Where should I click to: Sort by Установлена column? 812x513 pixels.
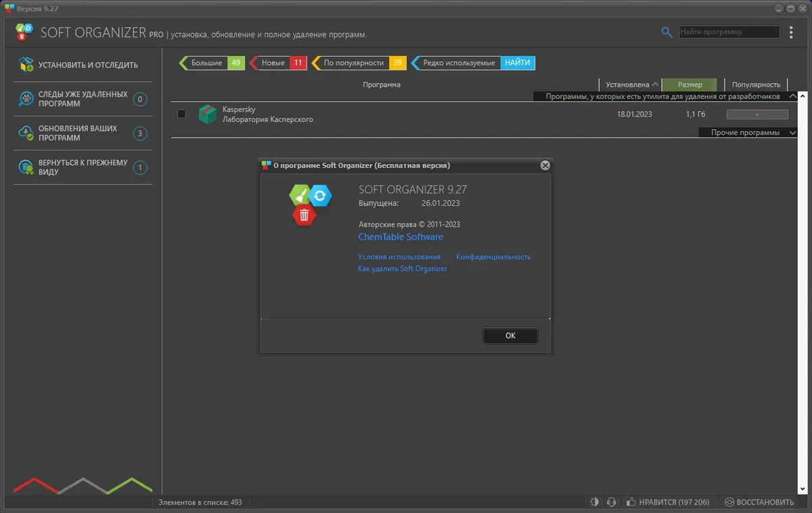[629, 85]
